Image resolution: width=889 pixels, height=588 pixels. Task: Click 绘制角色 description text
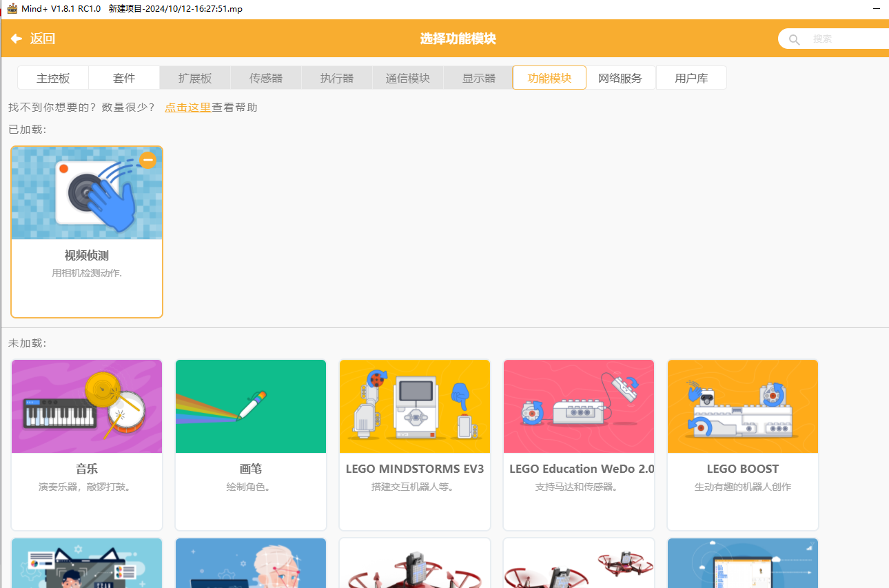tap(251, 487)
